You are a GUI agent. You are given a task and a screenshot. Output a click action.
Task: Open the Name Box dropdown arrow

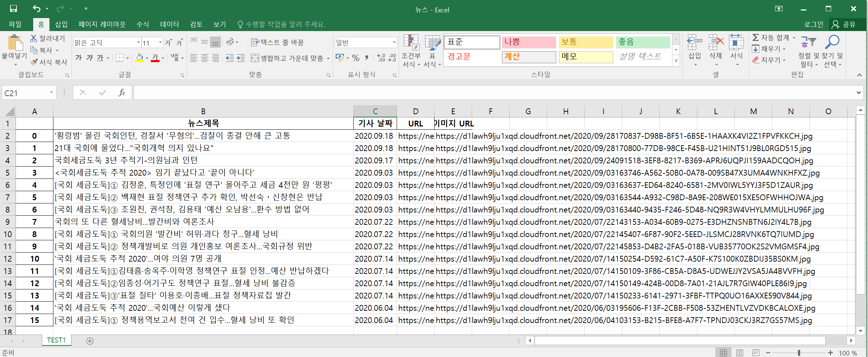[51, 93]
